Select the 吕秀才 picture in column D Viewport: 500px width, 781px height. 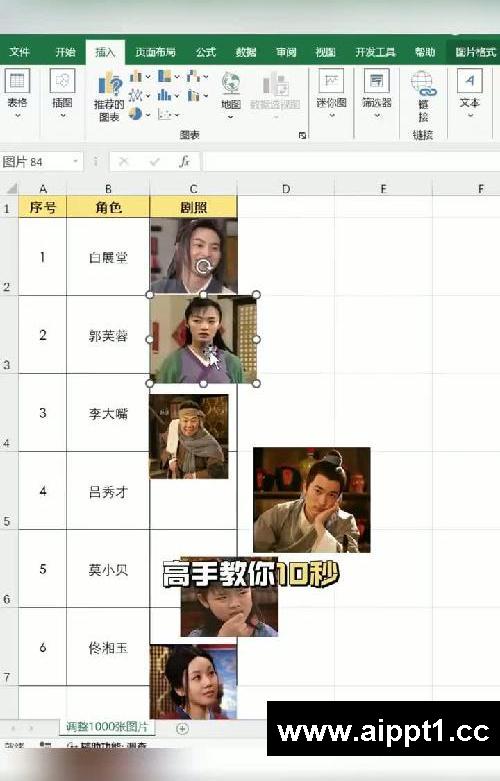[312, 500]
